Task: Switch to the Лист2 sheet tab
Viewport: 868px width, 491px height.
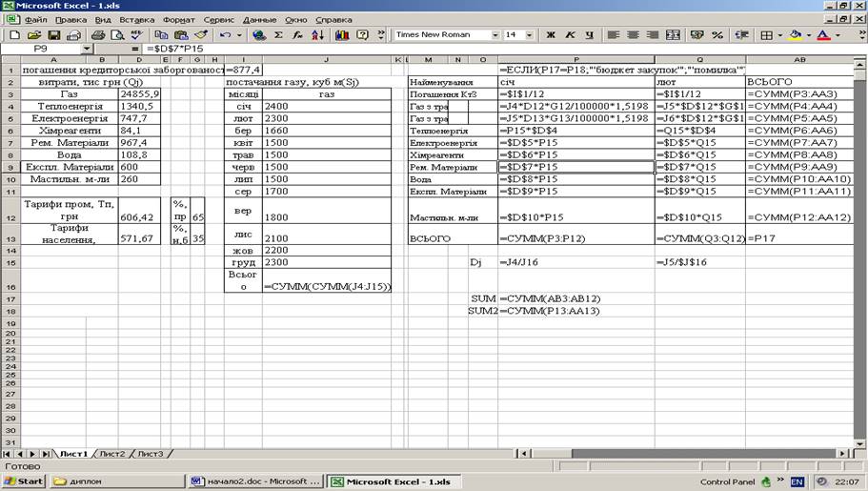Action: [112, 454]
